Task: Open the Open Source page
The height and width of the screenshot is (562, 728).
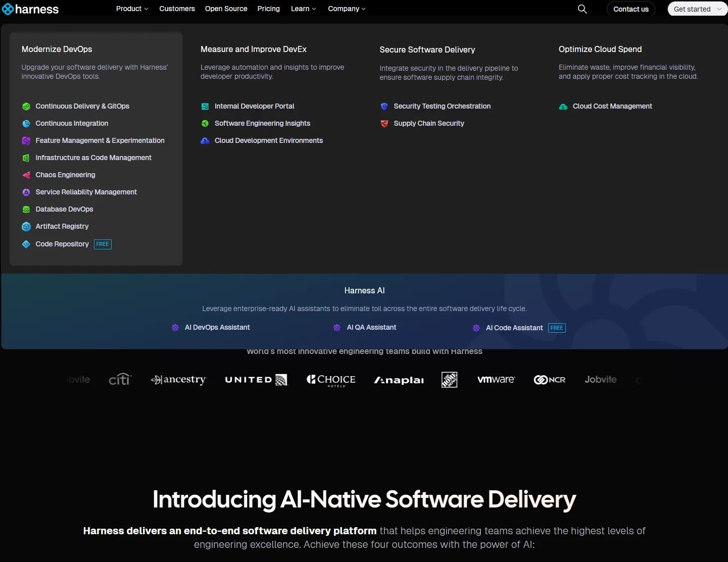Action: (x=226, y=9)
